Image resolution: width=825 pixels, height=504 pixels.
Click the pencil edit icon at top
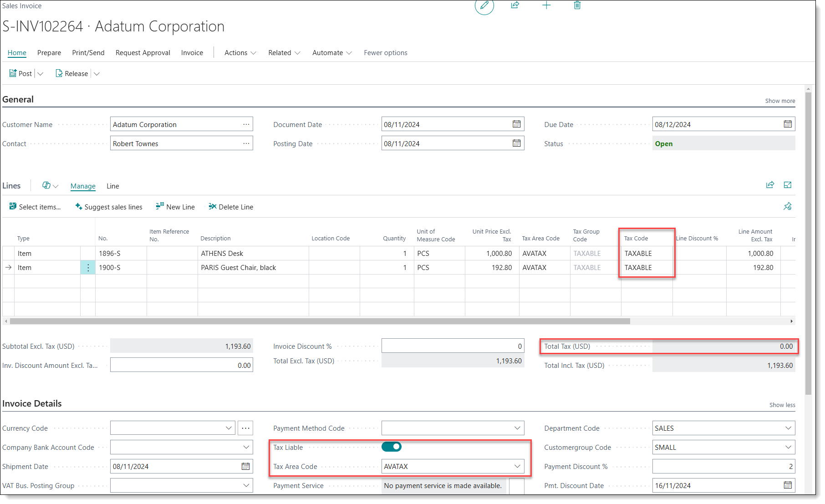coord(484,6)
